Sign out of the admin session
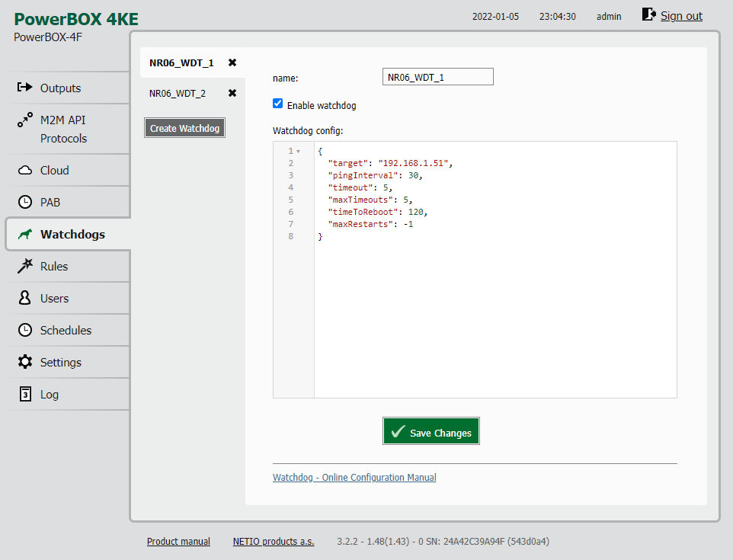 point(680,16)
